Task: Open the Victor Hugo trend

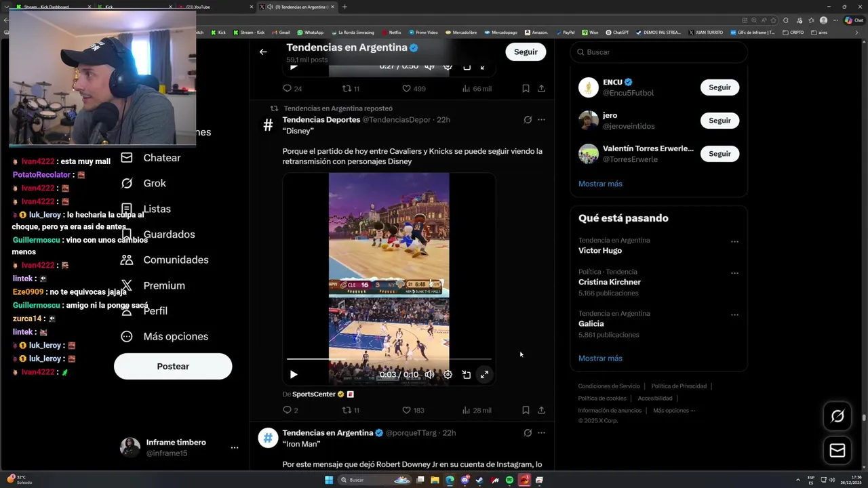Action: coord(600,251)
